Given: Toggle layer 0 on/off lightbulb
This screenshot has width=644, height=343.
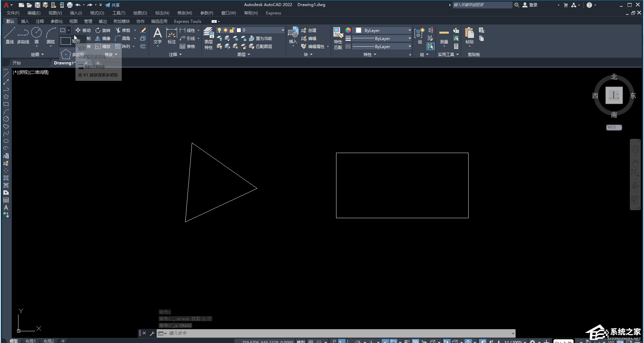Looking at the screenshot, I should point(219,30).
